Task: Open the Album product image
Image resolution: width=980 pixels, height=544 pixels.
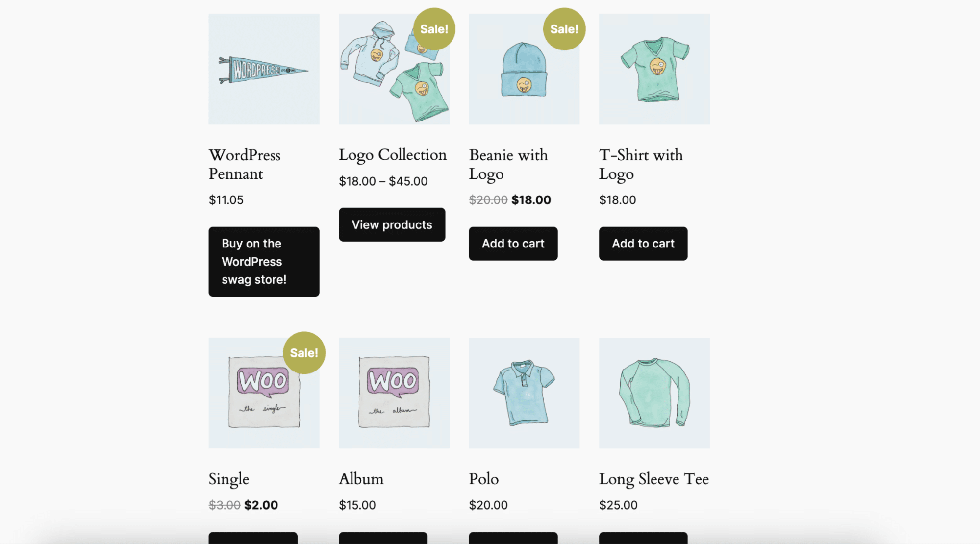Action: pyautogui.click(x=394, y=393)
